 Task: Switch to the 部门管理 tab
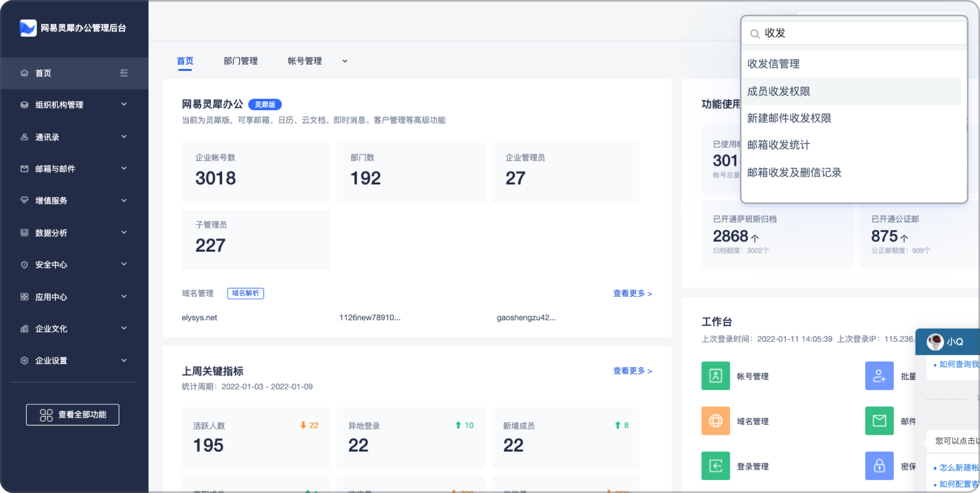241,61
